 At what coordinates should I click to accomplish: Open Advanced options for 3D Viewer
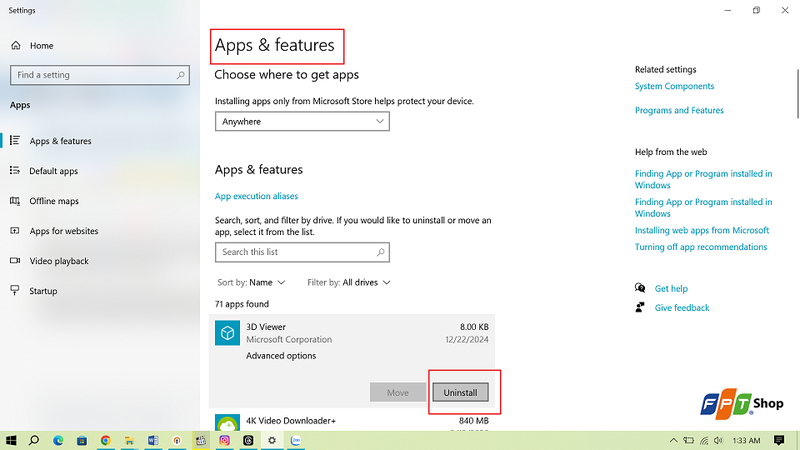(x=281, y=356)
